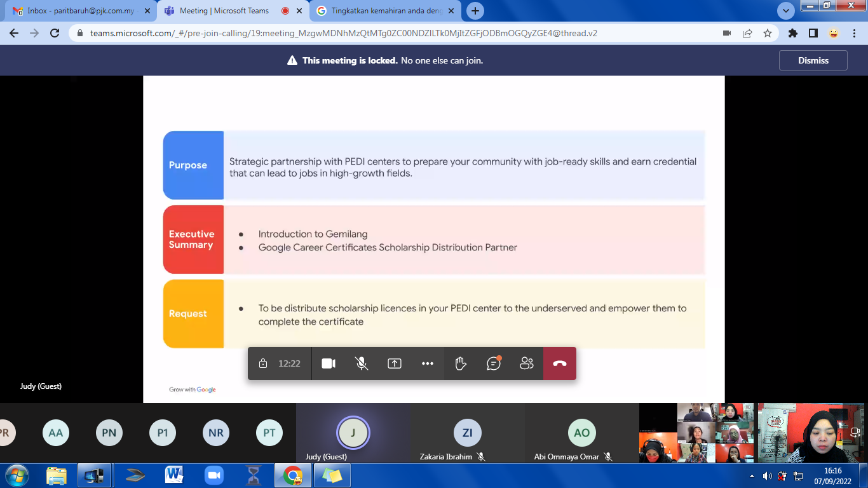
Task: Open File Explorer from the taskbar
Action: coord(57,475)
